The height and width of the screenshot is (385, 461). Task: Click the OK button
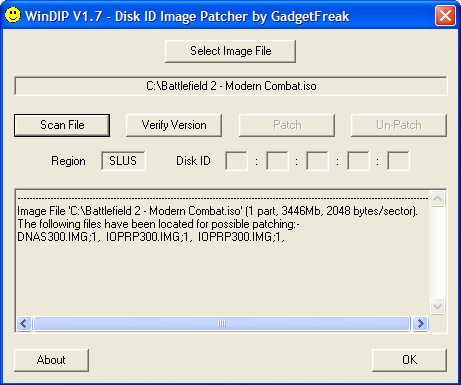[409, 360]
